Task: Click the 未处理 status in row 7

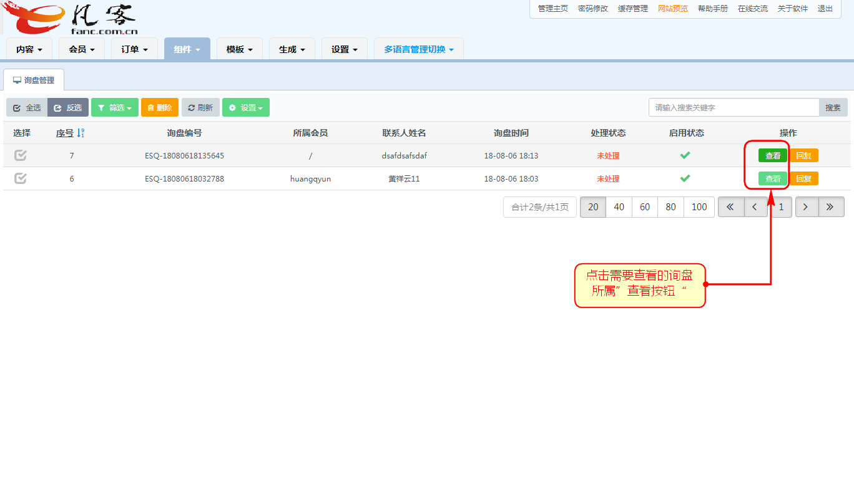Action: (x=608, y=156)
